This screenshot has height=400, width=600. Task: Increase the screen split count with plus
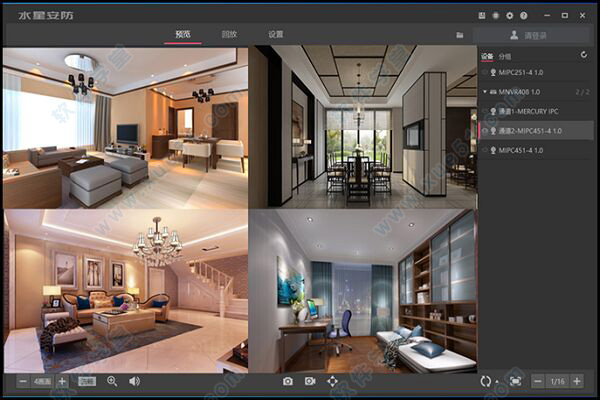tap(62, 381)
